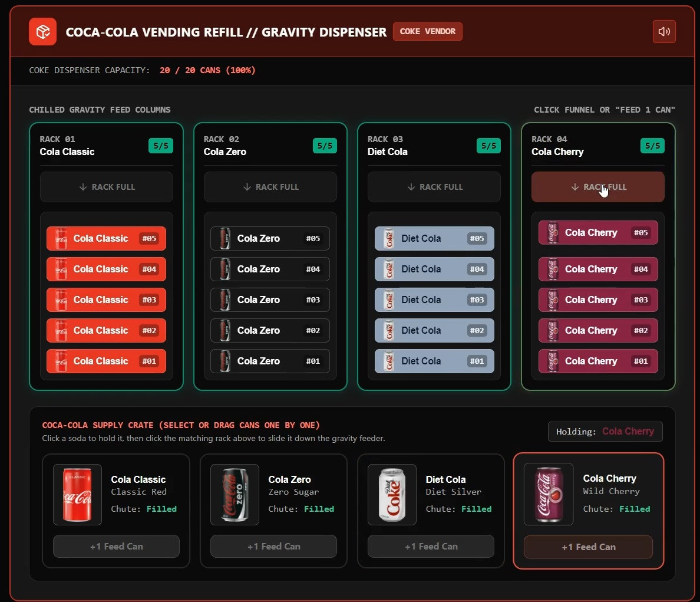This screenshot has width=700, height=602.
Task: Click the #04 tag on Cola Cherry row
Action: pyautogui.click(x=640, y=269)
